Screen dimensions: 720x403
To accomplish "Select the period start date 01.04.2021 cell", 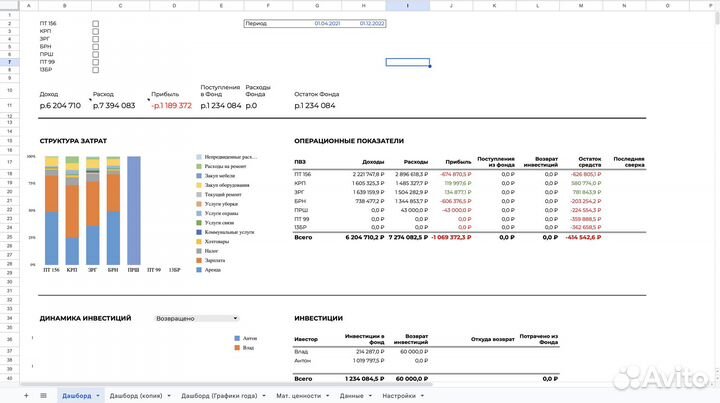I will pos(327,22).
